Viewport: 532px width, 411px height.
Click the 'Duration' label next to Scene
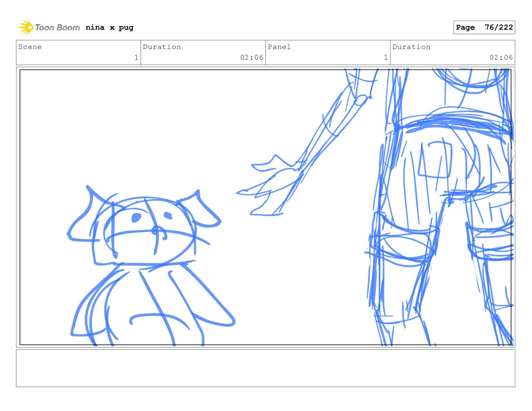162,47
